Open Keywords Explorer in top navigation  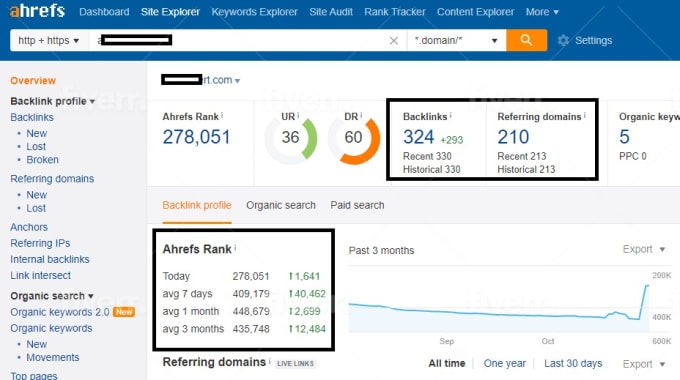255,12
